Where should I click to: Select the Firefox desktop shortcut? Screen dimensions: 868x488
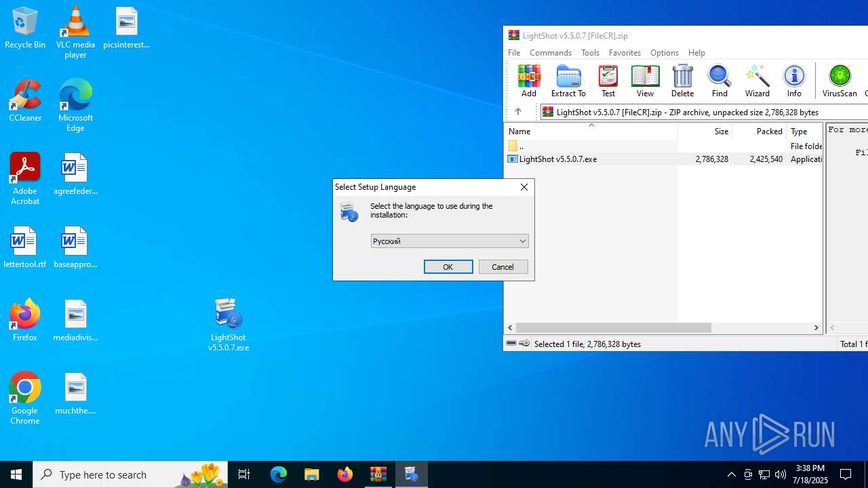tap(25, 320)
